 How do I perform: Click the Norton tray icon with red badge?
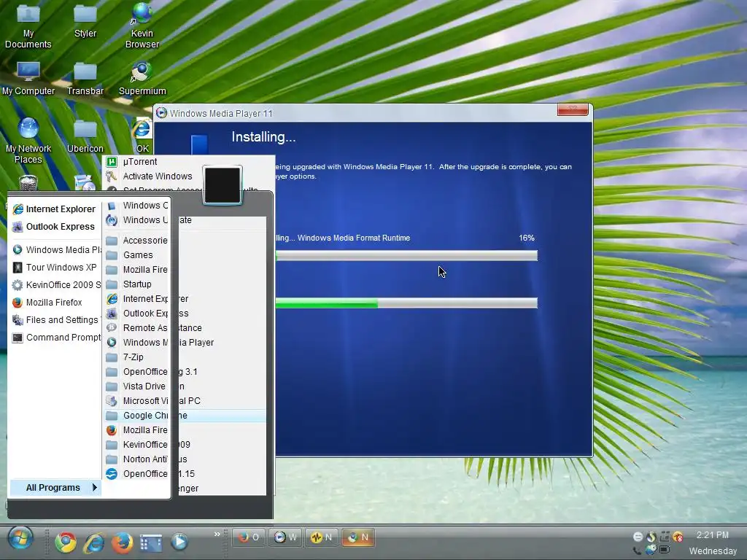[678, 537]
